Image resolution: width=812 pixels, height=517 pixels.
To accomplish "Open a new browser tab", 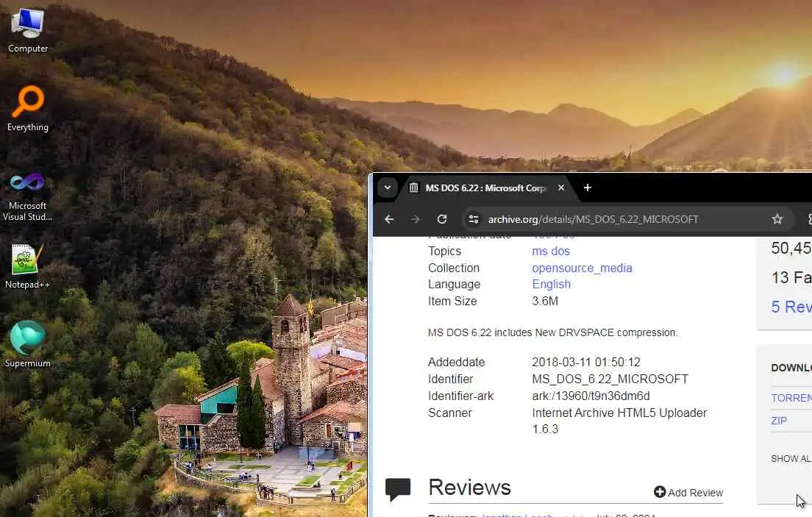I will point(587,188).
